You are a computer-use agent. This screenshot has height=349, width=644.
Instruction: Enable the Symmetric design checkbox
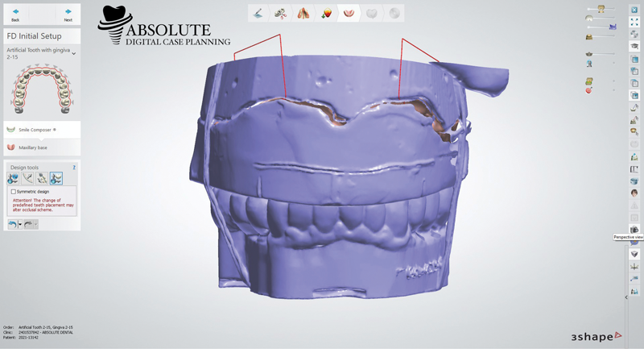[14, 192]
